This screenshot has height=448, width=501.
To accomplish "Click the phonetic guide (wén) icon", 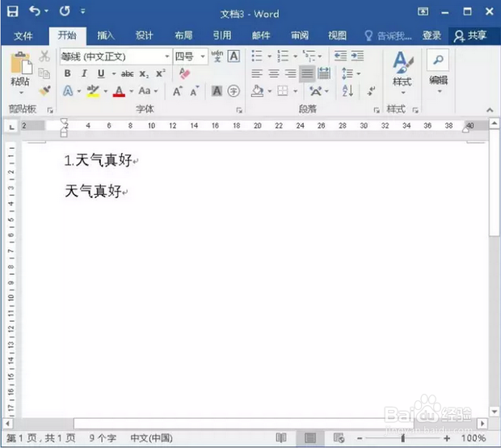I will [217, 57].
